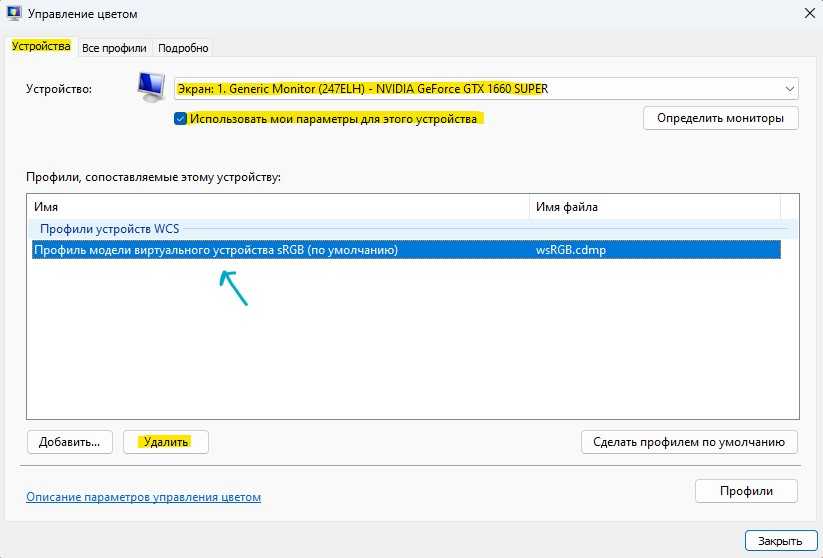The height and width of the screenshot is (558, 823).
Task: Click the Удалить button
Action: [x=166, y=441]
